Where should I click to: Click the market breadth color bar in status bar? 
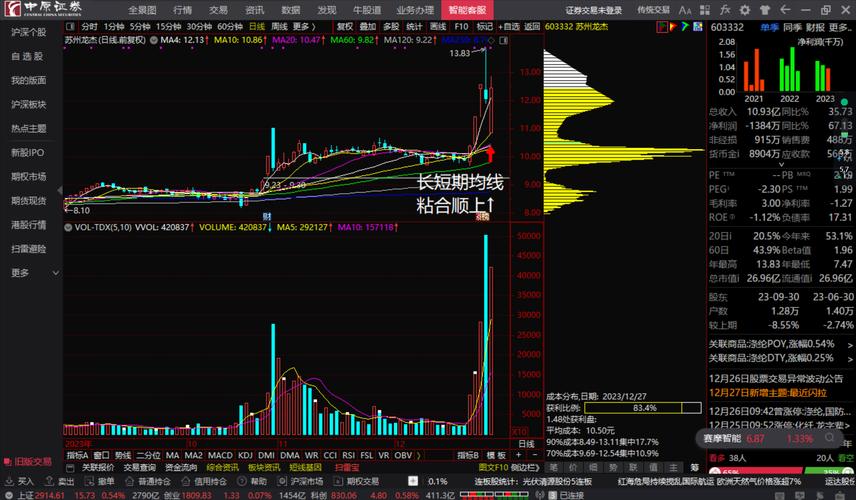click(x=494, y=495)
